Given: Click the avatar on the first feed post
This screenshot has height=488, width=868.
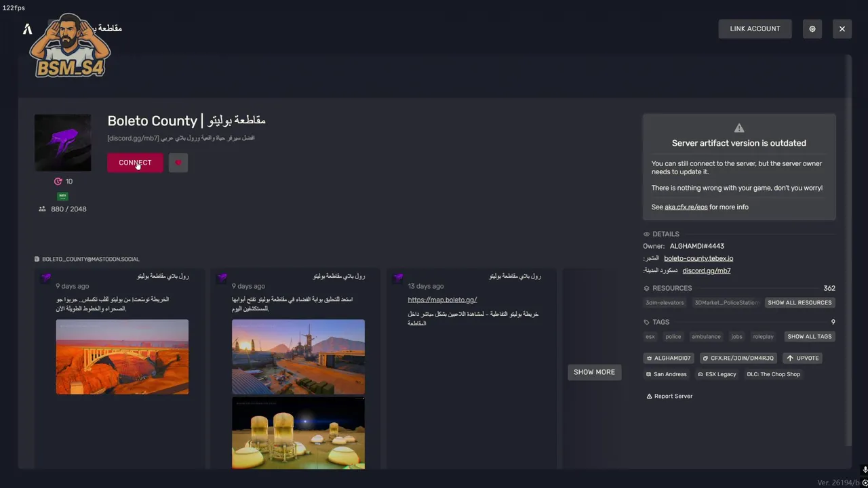Looking at the screenshot, I should [45, 277].
